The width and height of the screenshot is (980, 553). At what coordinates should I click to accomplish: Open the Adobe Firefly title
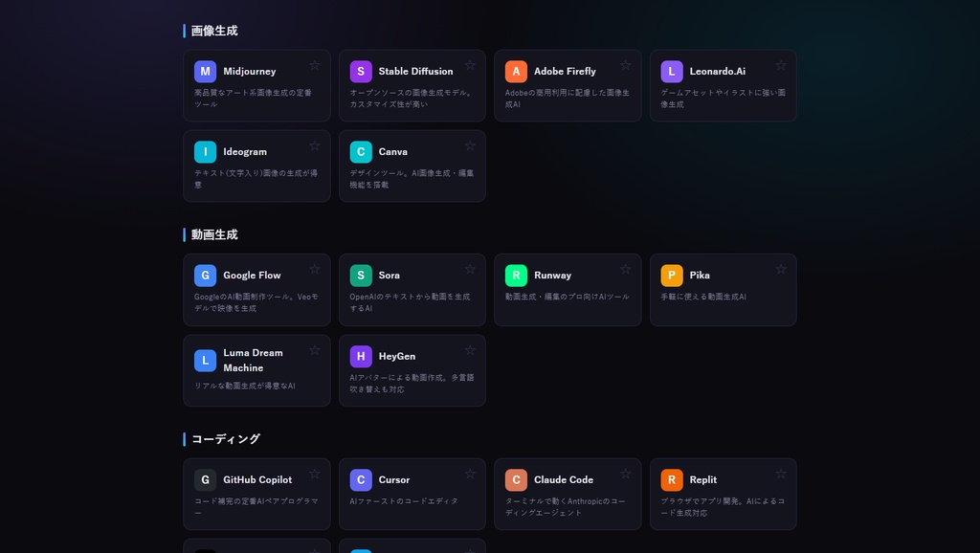point(565,71)
